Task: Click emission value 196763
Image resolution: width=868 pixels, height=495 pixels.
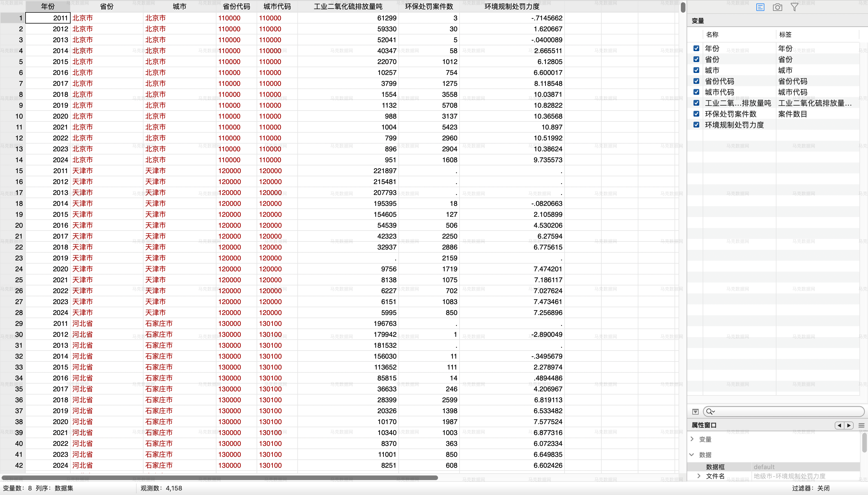Action: point(385,323)
